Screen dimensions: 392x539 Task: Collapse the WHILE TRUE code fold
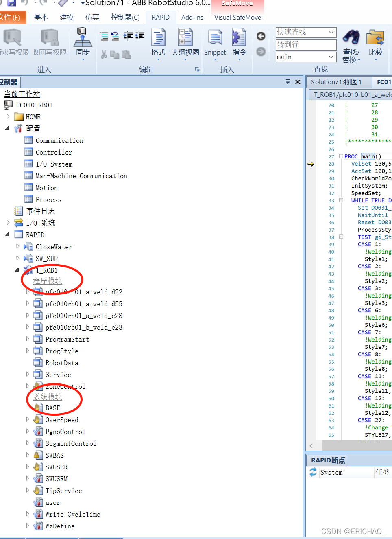[x=341, y=200]
